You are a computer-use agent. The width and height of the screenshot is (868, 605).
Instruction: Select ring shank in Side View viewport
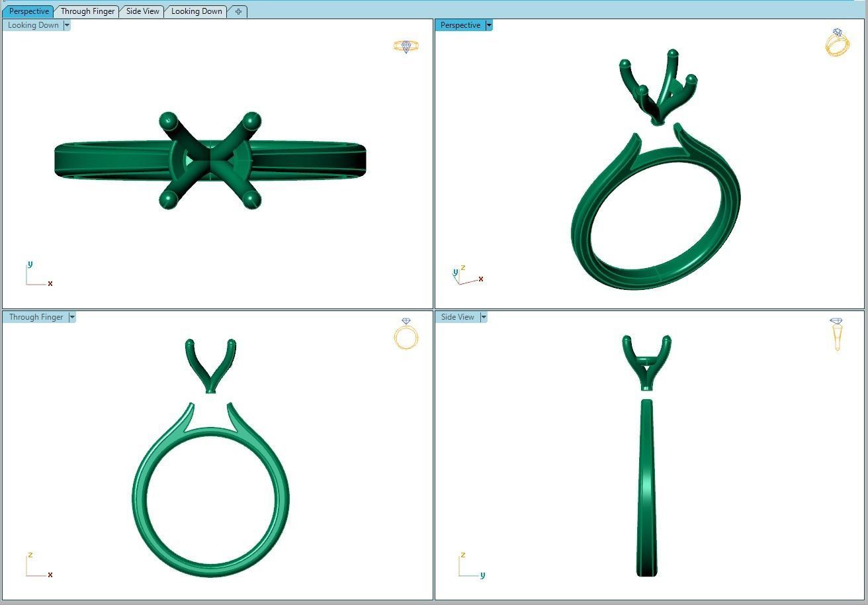pos(646,488)
